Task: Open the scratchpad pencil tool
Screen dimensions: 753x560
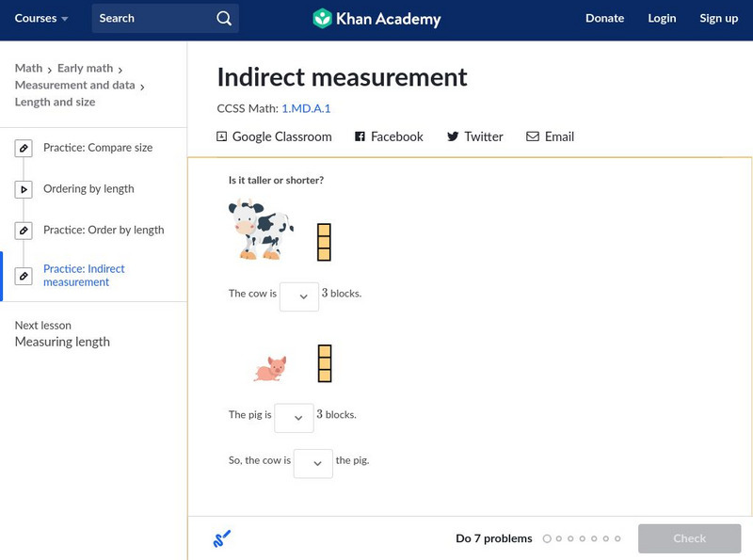Action: tap(222, 538)
